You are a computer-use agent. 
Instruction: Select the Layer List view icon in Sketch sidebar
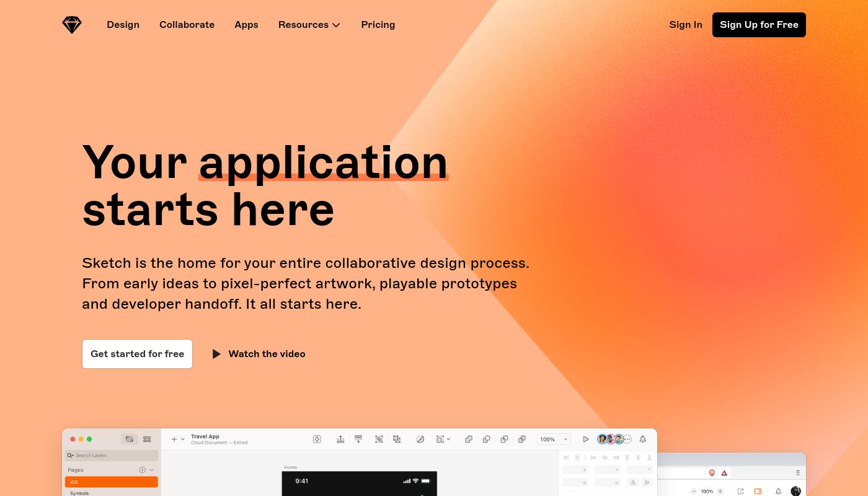pos(129,439)
